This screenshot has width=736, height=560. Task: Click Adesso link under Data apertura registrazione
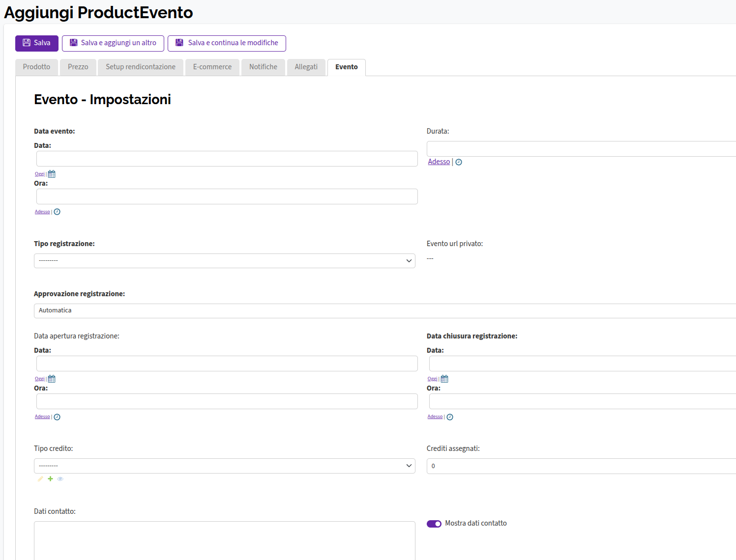click(42, 417)
